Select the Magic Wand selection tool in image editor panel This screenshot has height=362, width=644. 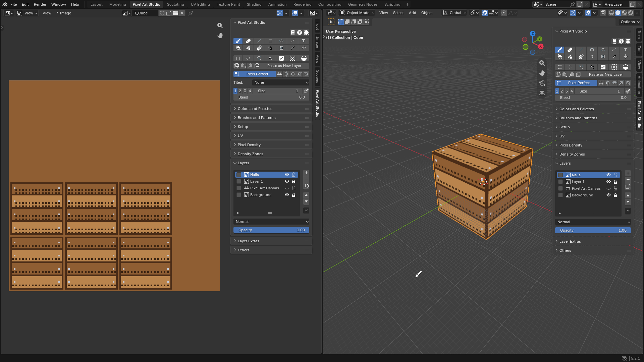[x=270, y=58]
